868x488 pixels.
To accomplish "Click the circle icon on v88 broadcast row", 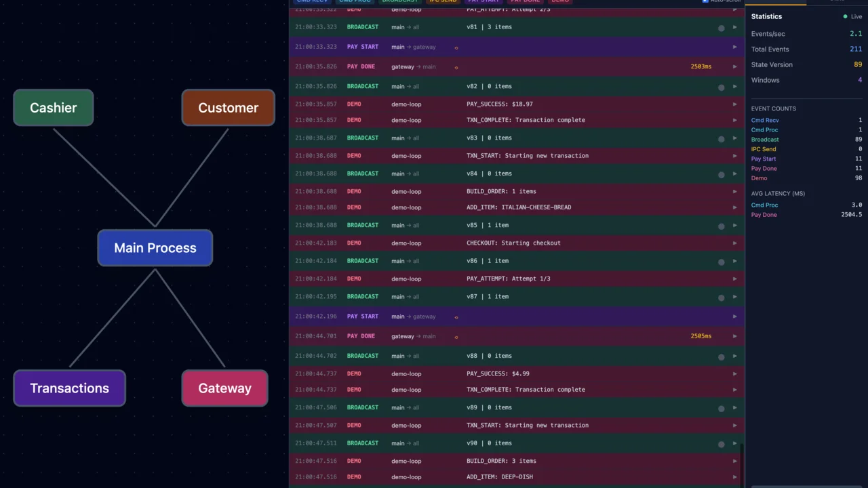I will click(721, 356).
